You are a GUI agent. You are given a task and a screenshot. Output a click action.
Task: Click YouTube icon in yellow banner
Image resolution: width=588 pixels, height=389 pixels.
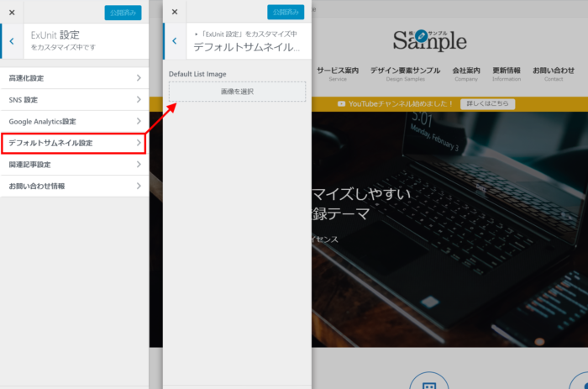[341, 104]
